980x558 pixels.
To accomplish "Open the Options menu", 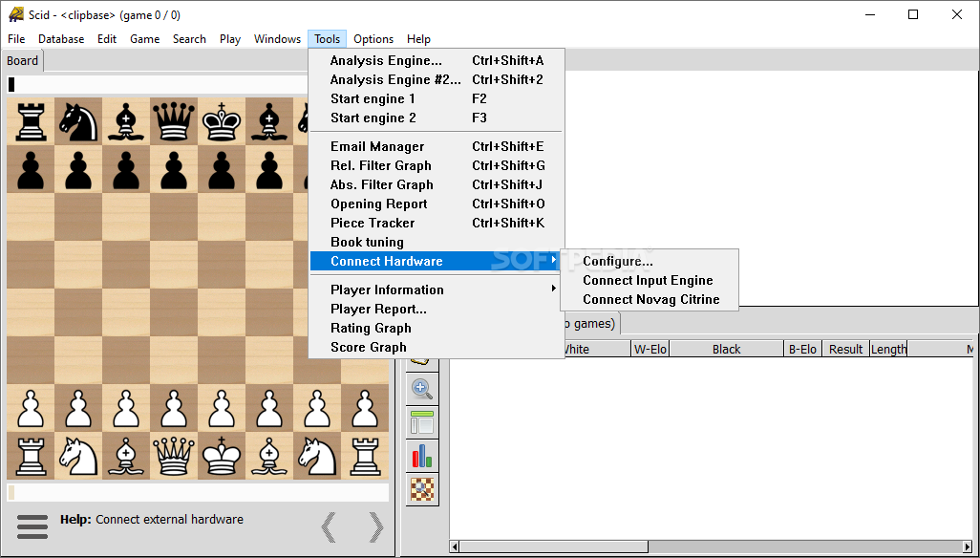I will pyautogui.click(x=373, y=39).
